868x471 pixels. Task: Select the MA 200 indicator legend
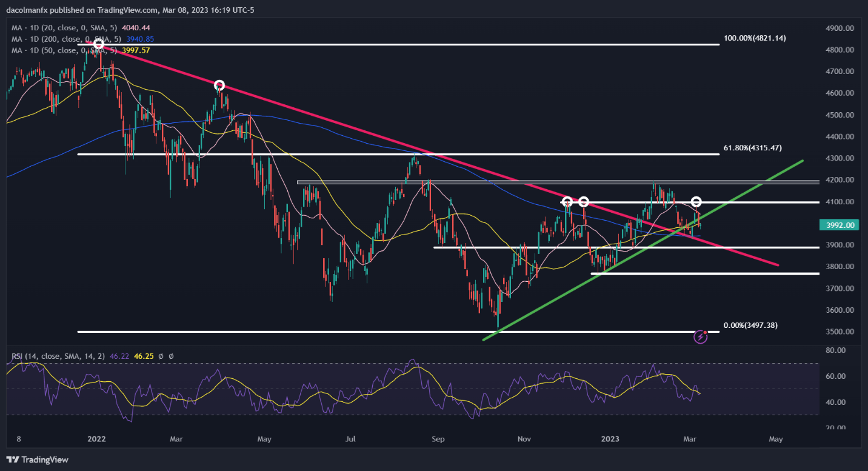[81, 39]
